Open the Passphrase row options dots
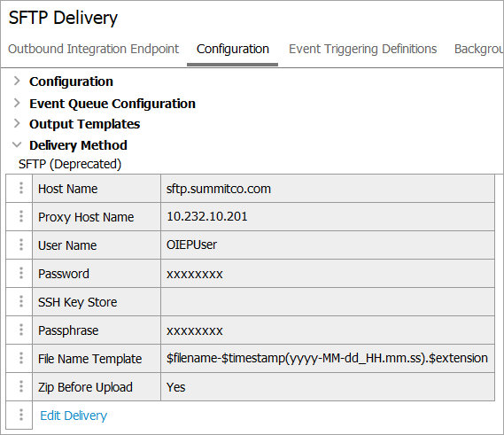This screenshot has height=435, width=504. 21,330
